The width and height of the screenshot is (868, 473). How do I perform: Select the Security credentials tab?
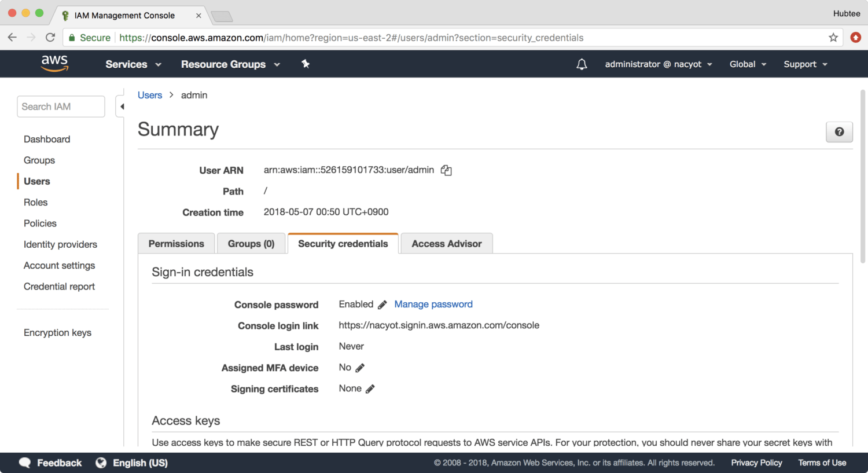pyautogui.click(x=343, y=244)
